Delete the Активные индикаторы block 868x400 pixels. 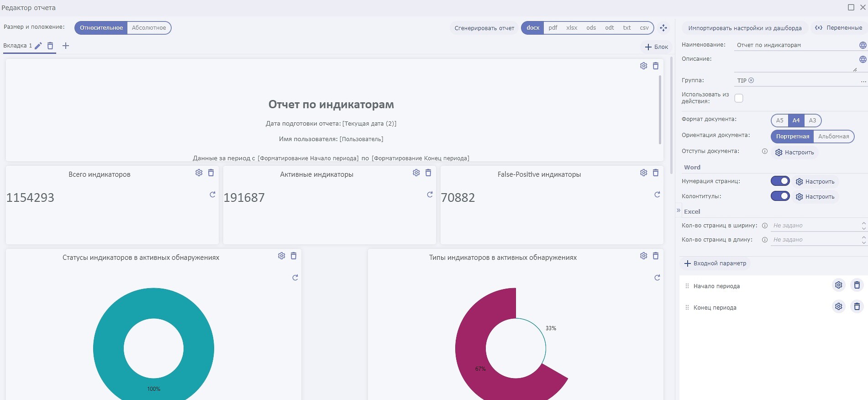pyautogui.click(x=428, y=173)
